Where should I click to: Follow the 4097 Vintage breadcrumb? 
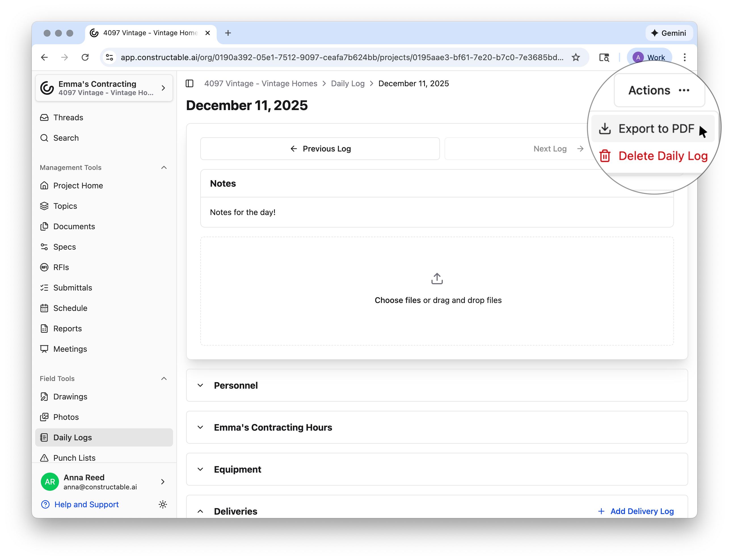(x=260, y=83)
